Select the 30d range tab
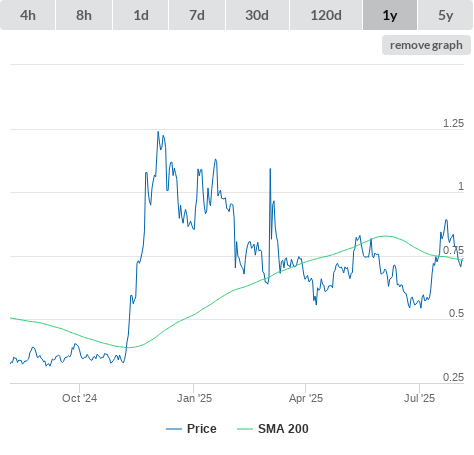The height and width of the screenshot is (455, 474). click(257, 15)
